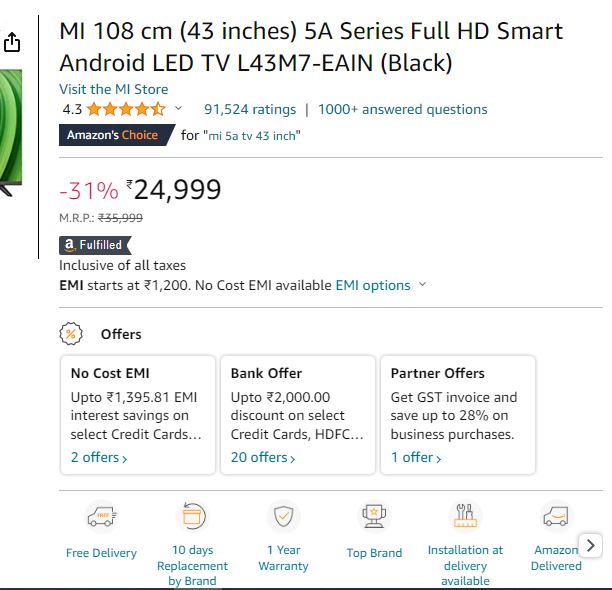The image size is (612, 590).
Task: Click the Offers percent badge icon
Action: point(71,334)
